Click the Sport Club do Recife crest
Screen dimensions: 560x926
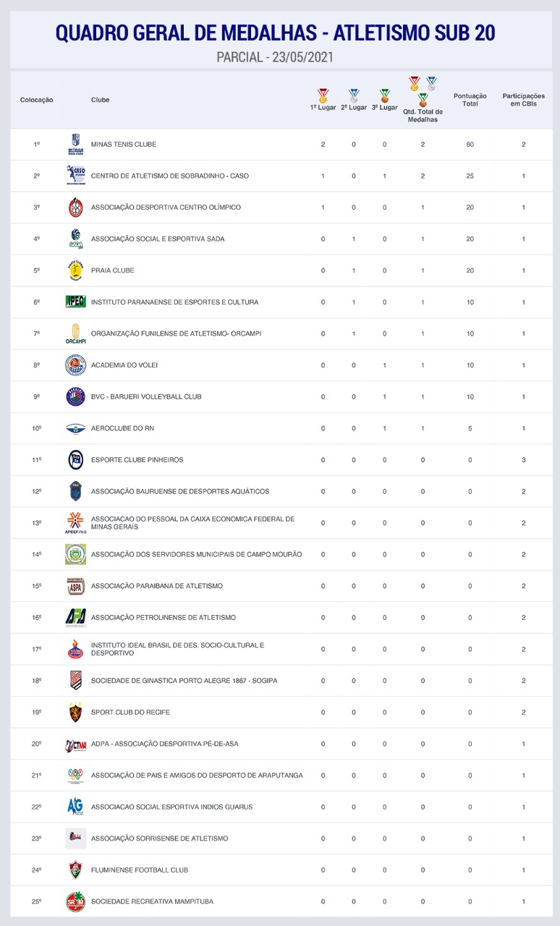pos(75,712)
